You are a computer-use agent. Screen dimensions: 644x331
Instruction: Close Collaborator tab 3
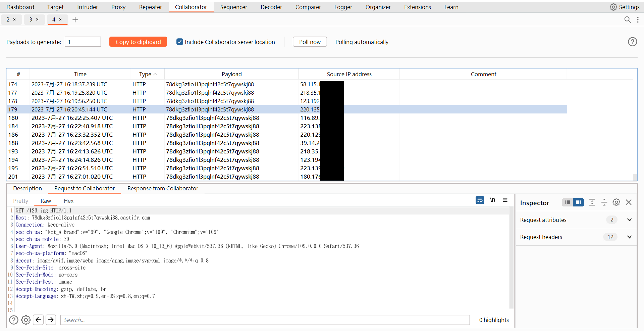pos(37,19)
